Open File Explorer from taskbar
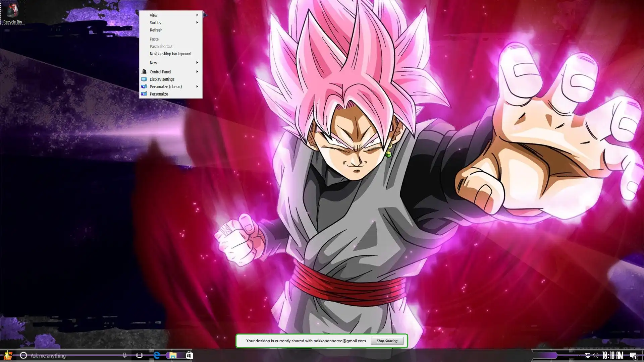Viewport: 644px width, 362px height. 173,355
